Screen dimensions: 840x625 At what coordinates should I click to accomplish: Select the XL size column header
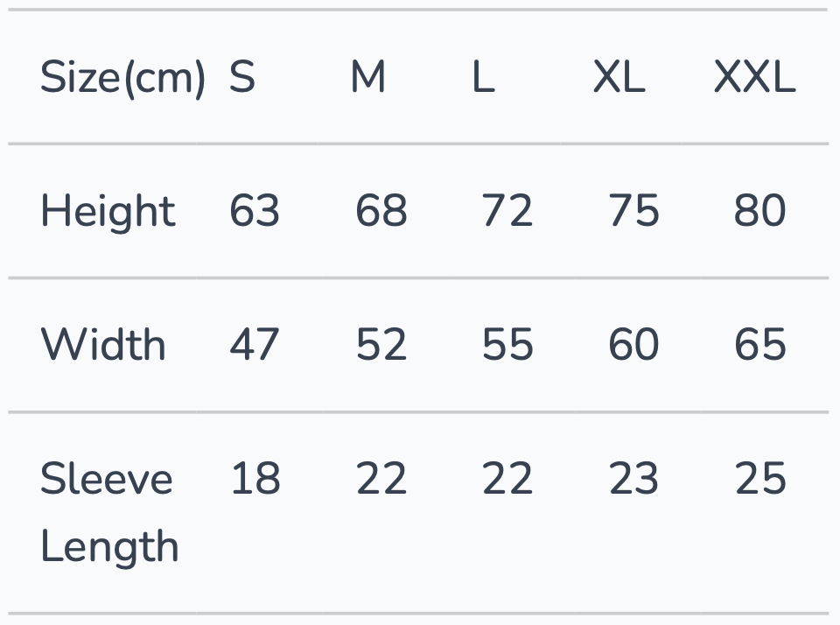tap(619, 78)
